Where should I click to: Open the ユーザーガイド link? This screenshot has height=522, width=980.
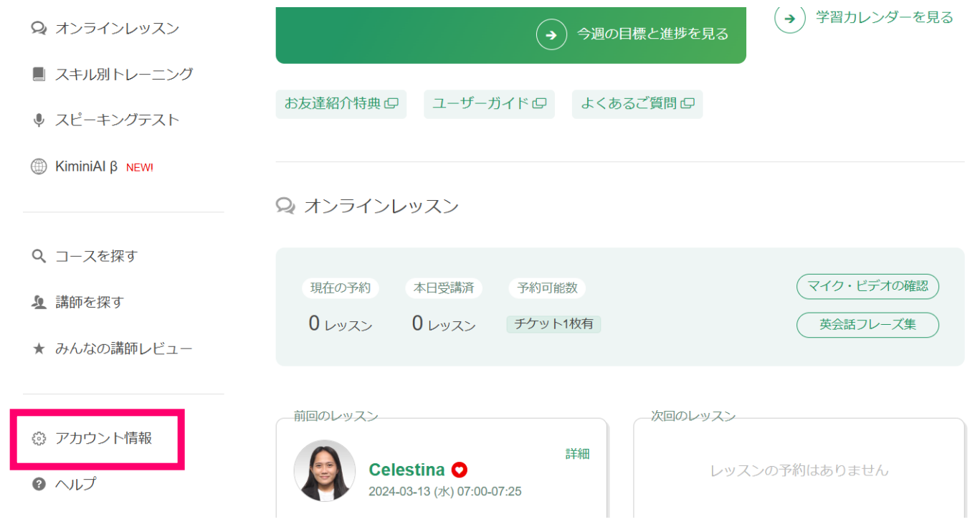(x=489, y=104)
